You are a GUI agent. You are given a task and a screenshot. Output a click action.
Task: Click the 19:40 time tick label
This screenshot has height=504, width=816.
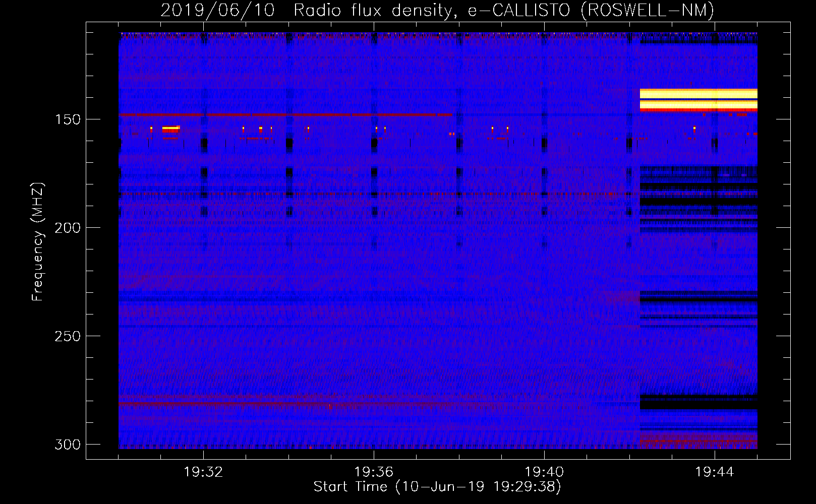point(544,472)
